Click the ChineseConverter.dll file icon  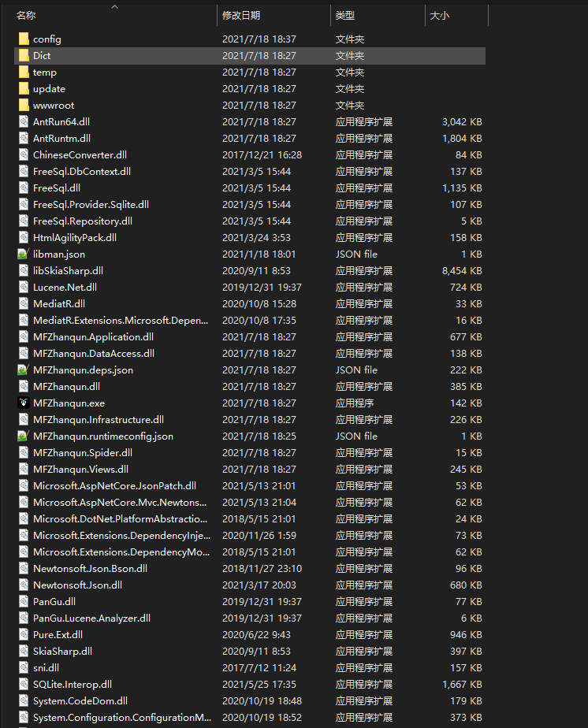(x=24, y=154)
